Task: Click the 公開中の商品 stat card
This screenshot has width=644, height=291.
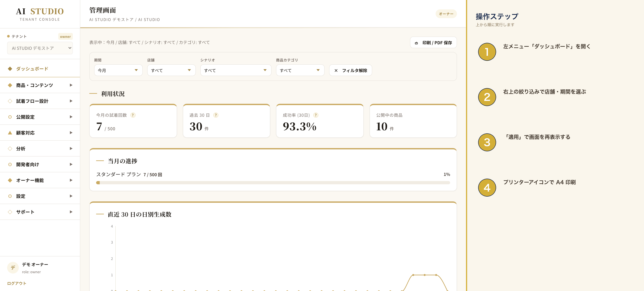Action: pos(413,121)
